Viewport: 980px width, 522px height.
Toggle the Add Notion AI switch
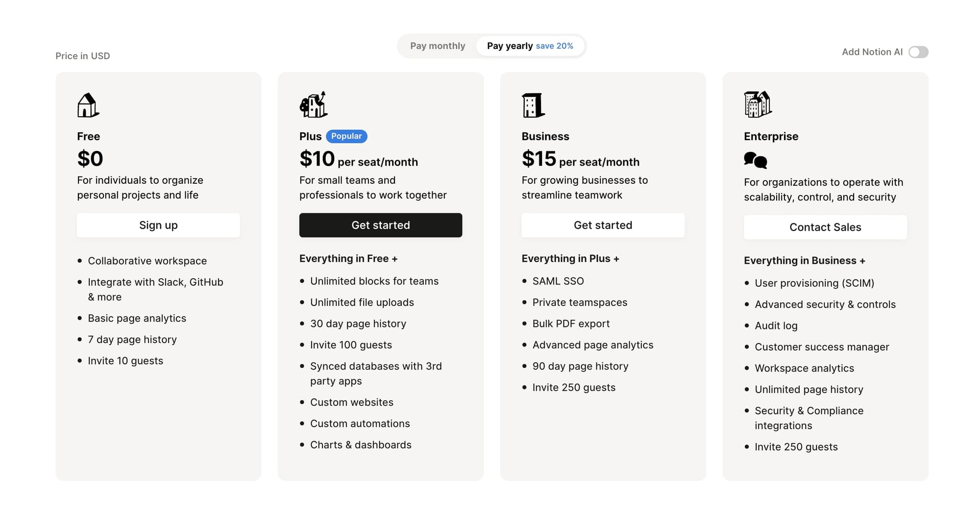coord(918,52)
